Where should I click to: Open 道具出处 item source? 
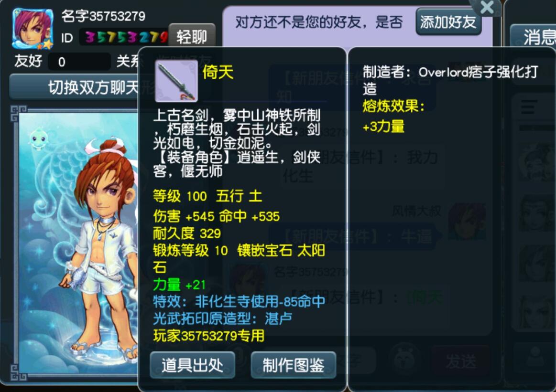pos(192,365)
